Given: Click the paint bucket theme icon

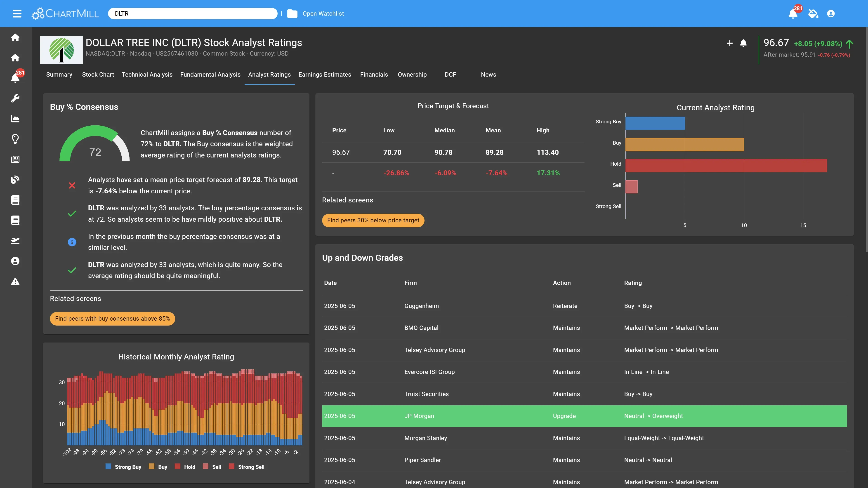Looking at the screenshot, I should 813,14.
